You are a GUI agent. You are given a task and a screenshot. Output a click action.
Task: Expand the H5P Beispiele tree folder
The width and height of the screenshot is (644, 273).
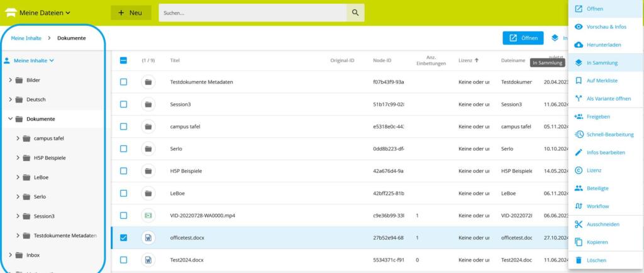click(18, 158)
